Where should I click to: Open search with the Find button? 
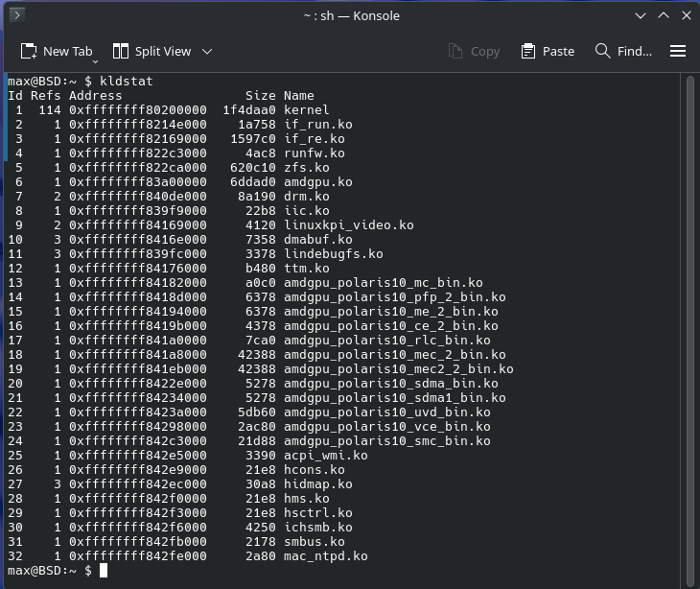(x=623, y=51)
